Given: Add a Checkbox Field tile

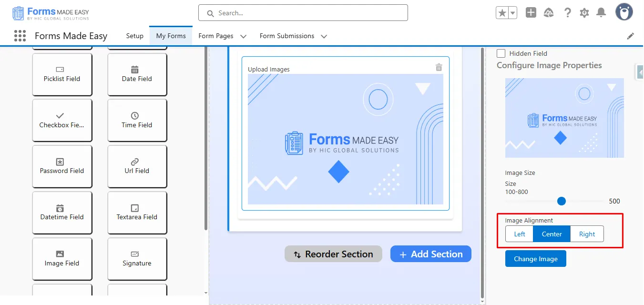Looking at the screenshot, I should (62, 121).
